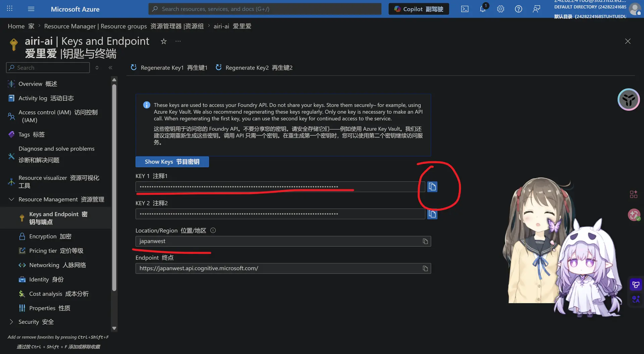Favorite this page with the star icon
The height and width of the screenshot is (354, 644).
pos(164,41)
